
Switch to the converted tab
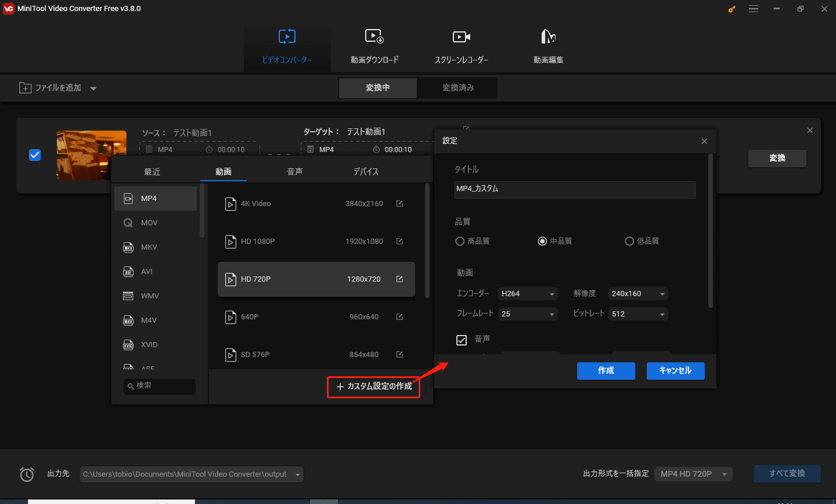pyautogui.click(x=458, y=88)
